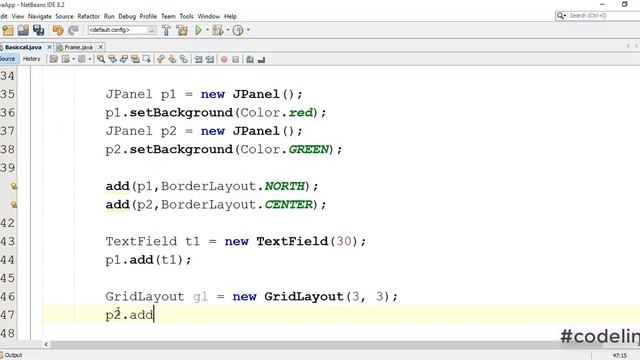Go to previous bookmark icon
Screen dimensions: 640x360
click(x=161, y=60)
